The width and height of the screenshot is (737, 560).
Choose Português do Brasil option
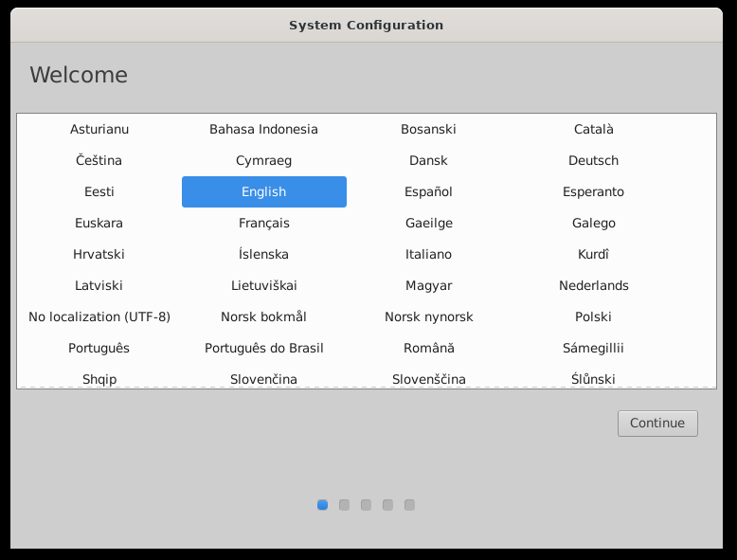[x=263, y=348]
